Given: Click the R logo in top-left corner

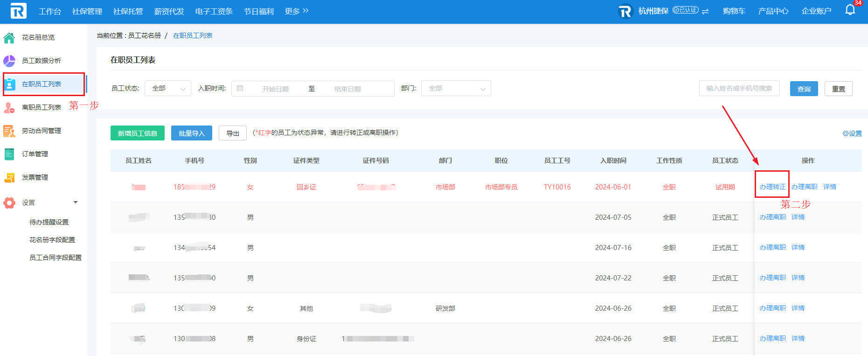Looking at the screenshot, I should tap(18, 11).
